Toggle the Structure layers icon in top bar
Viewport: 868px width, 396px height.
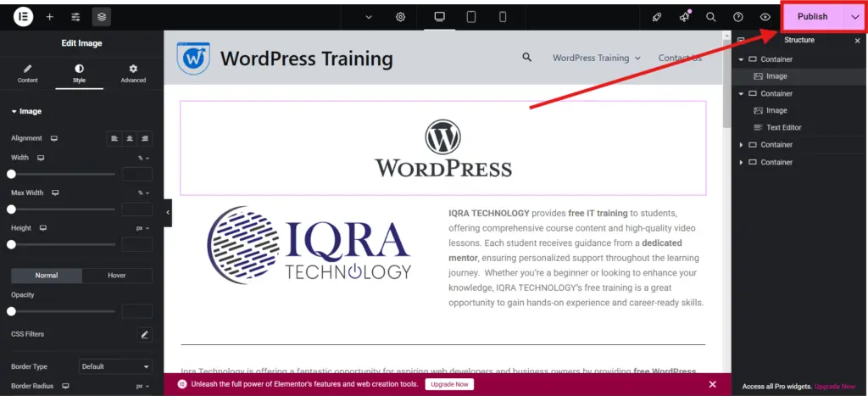[x=102, y=17]
